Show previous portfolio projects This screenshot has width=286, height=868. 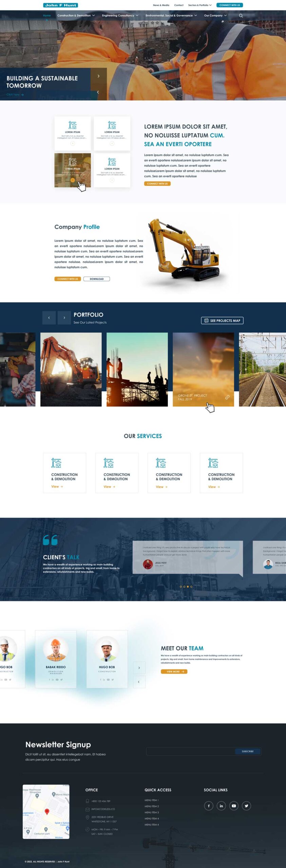[x=49, y=318]
